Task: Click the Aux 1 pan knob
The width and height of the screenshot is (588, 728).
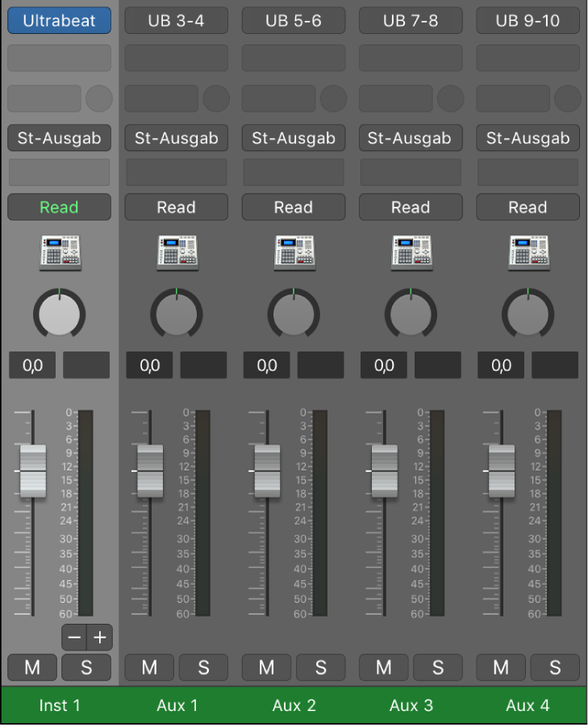Action: 177,313
